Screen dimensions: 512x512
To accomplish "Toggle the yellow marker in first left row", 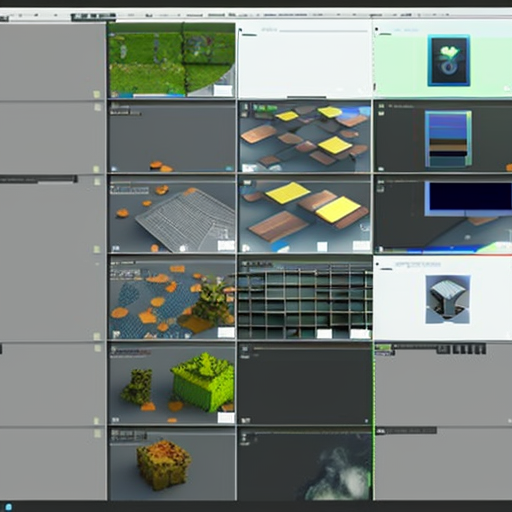I will pos(97,95).
